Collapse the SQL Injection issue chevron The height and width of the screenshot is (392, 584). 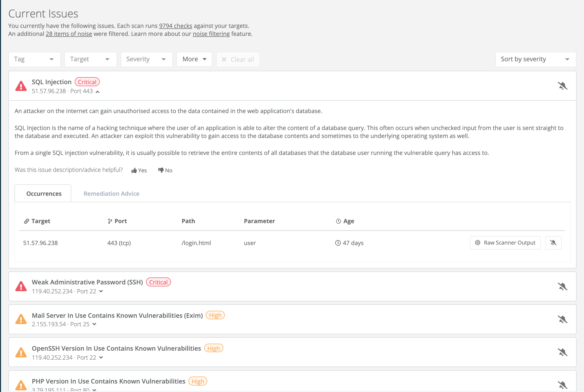(x=98, y=92)
